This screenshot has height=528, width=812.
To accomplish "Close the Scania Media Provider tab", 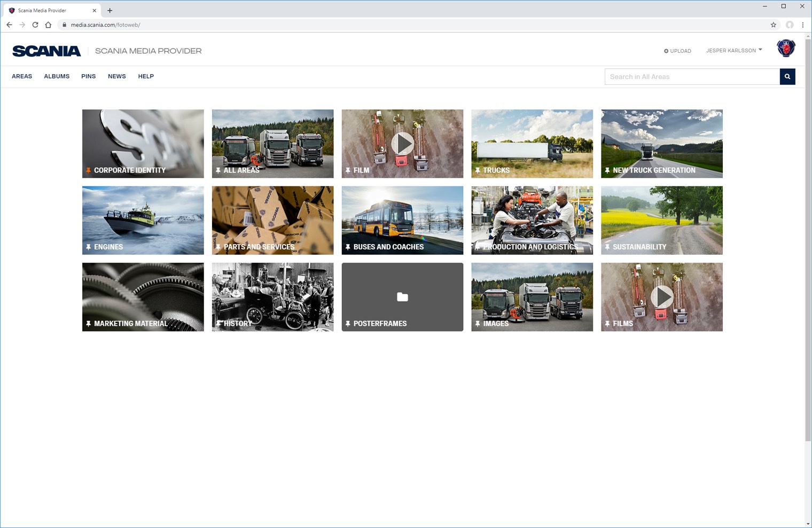I will point(95,10).
